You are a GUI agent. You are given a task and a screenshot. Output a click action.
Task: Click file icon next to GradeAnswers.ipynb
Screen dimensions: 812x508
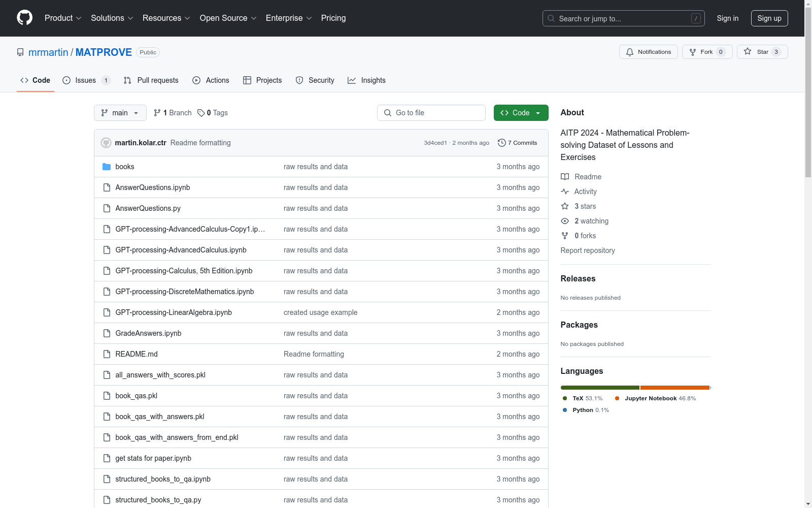tap(107, 333)
